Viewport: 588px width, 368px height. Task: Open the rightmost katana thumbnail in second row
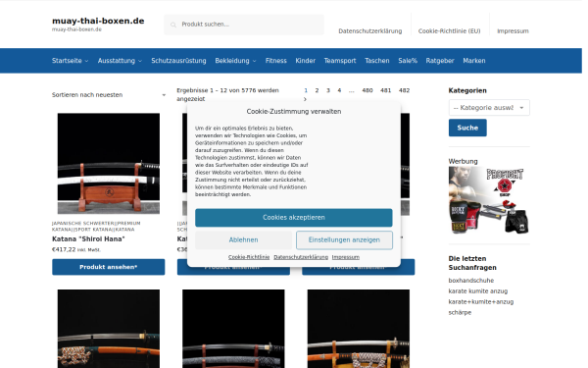point(358,329)
